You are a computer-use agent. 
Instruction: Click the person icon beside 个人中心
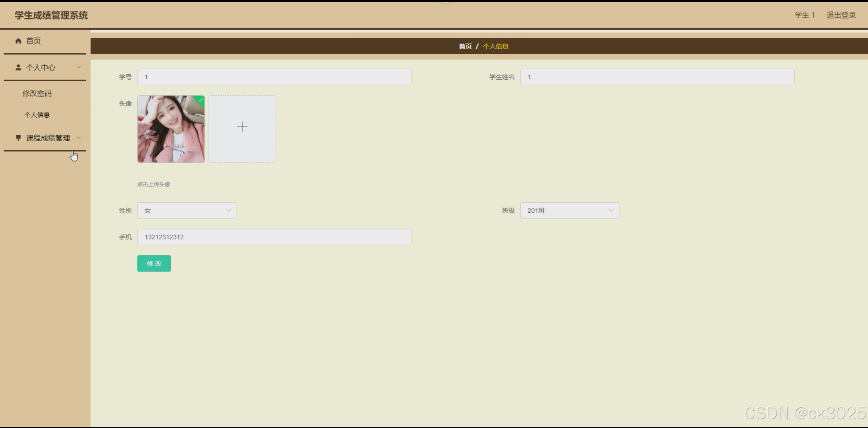click(18, 67)
